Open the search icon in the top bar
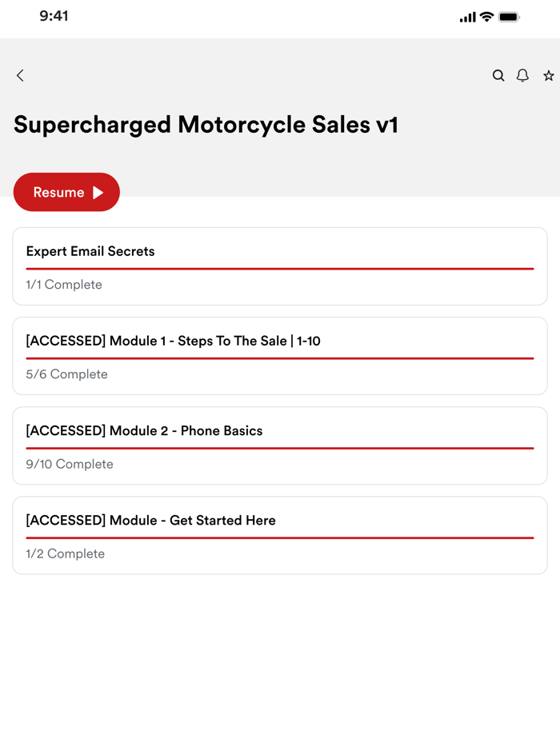 [498, 75]
